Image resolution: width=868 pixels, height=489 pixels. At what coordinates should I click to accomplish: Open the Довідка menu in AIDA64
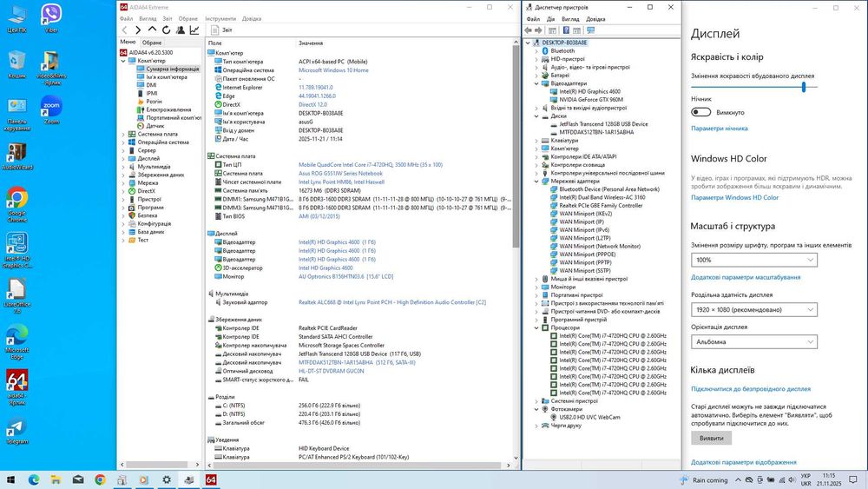[252, 19]
